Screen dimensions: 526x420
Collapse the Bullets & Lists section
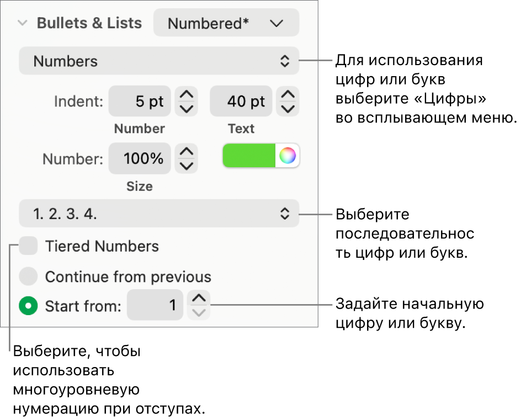point(22,23)
